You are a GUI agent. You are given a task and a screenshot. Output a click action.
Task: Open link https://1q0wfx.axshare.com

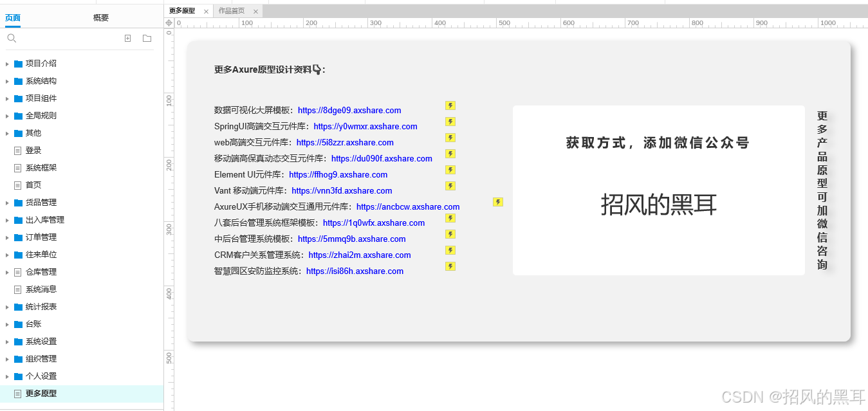tap(374, 223)
